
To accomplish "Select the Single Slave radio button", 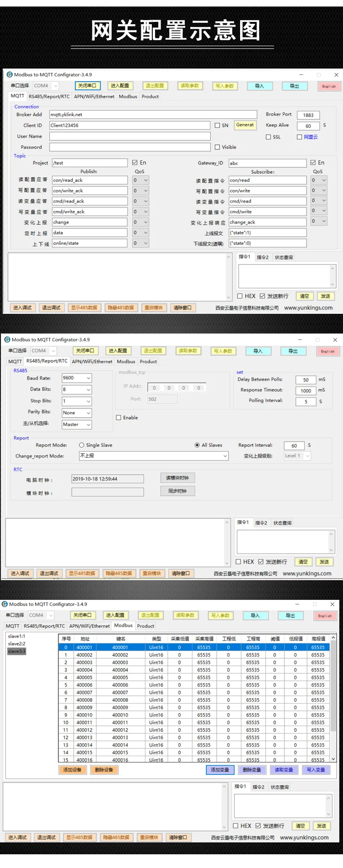I will coord(82,445).
